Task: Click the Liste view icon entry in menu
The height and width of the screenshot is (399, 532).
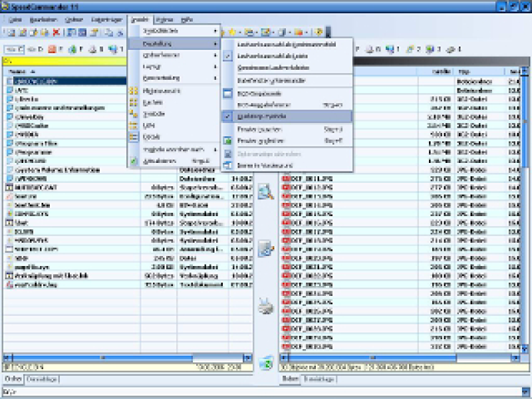Action: pos(134,126)
